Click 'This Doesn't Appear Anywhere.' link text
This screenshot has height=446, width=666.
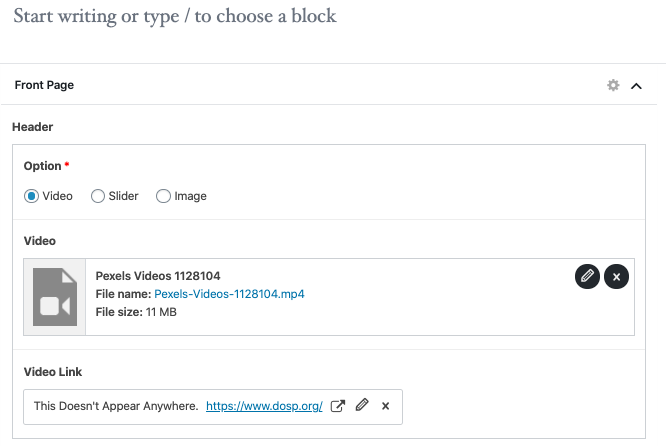115,406
